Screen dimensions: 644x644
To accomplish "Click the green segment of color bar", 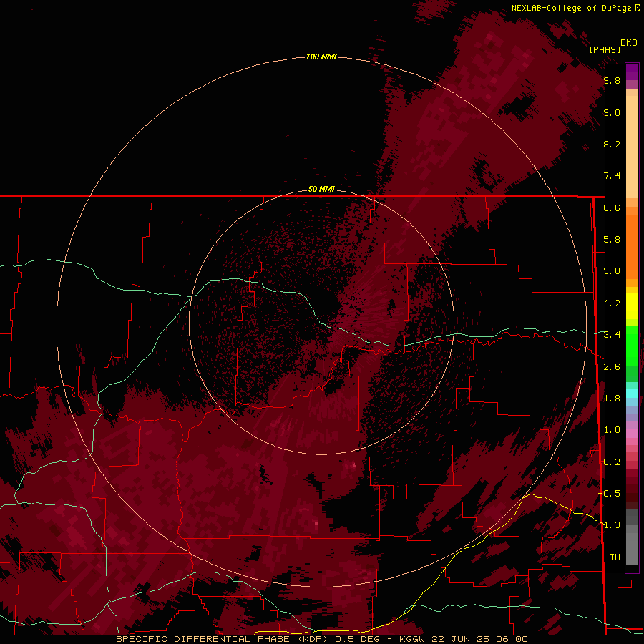I will pos(632,345).
